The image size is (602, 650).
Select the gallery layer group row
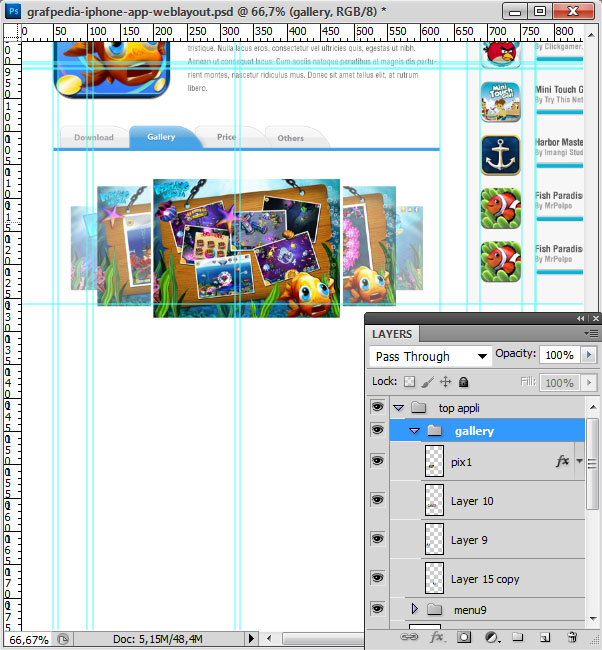487,430
